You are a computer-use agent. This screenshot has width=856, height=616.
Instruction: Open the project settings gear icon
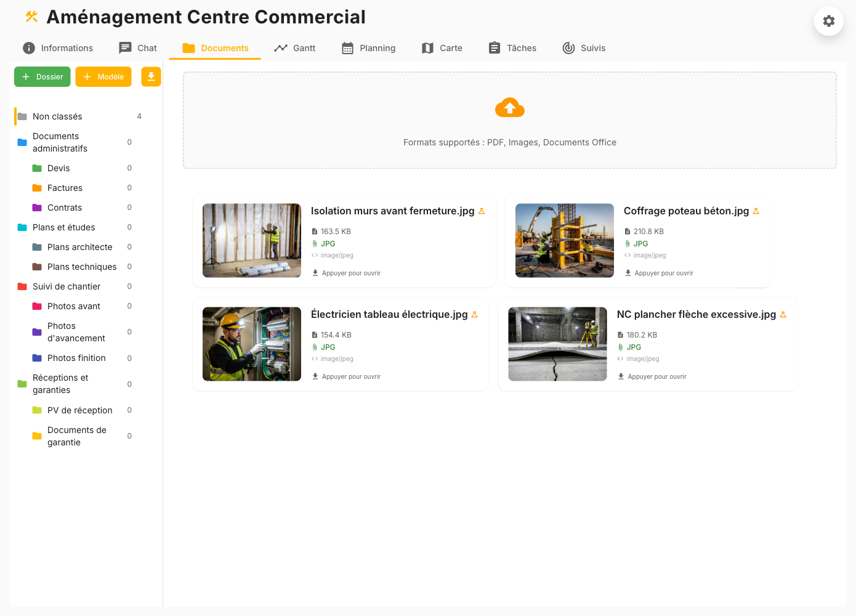tap(828, 21)
